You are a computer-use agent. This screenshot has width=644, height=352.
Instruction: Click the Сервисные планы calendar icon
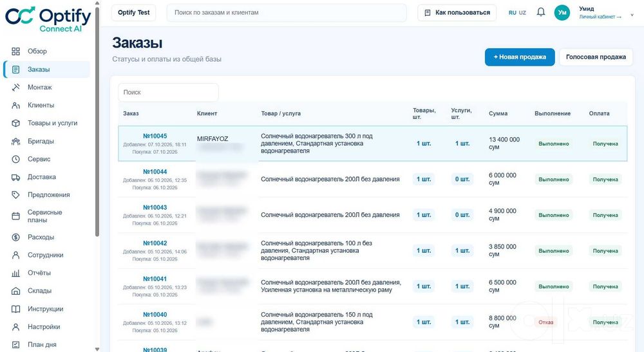[x=15, y=216]
